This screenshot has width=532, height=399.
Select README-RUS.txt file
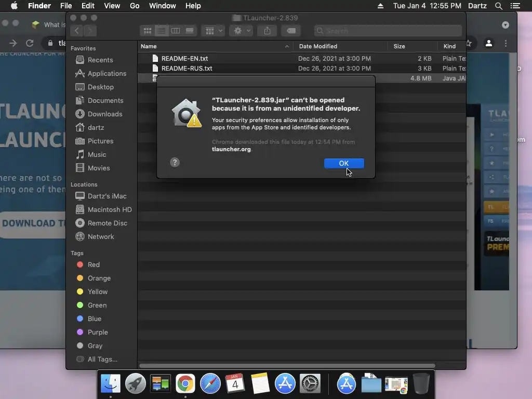187,68
